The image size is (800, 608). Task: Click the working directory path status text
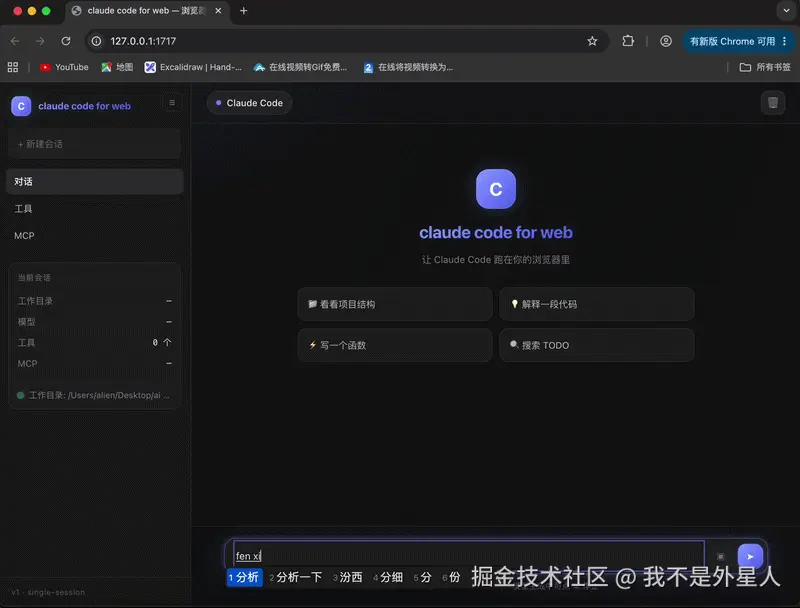[x=99, y=395]
